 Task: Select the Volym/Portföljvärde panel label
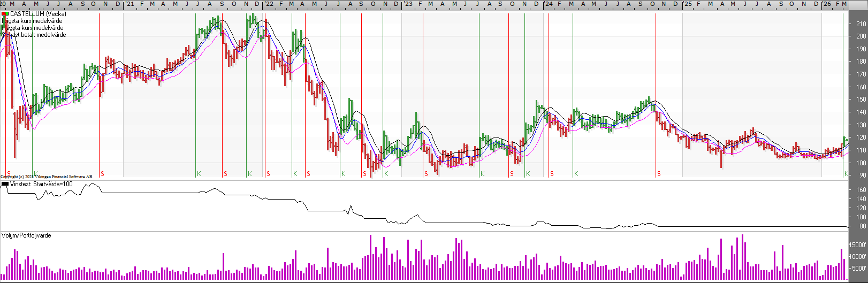26,235
